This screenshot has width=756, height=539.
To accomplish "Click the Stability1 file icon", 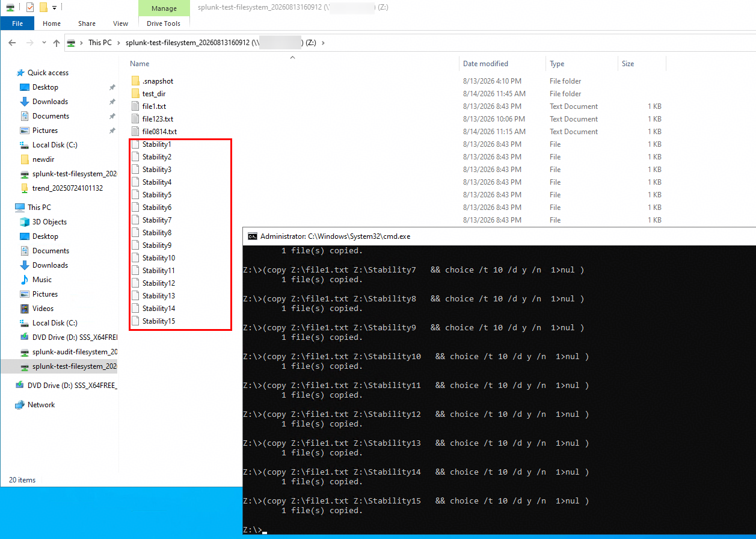I will 135,144.
